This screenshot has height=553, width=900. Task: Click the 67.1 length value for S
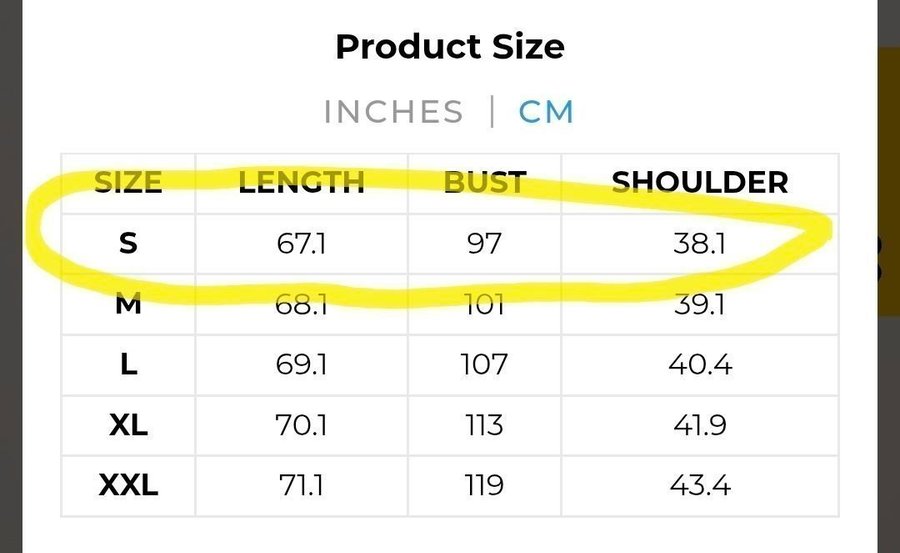coord(301,243)
